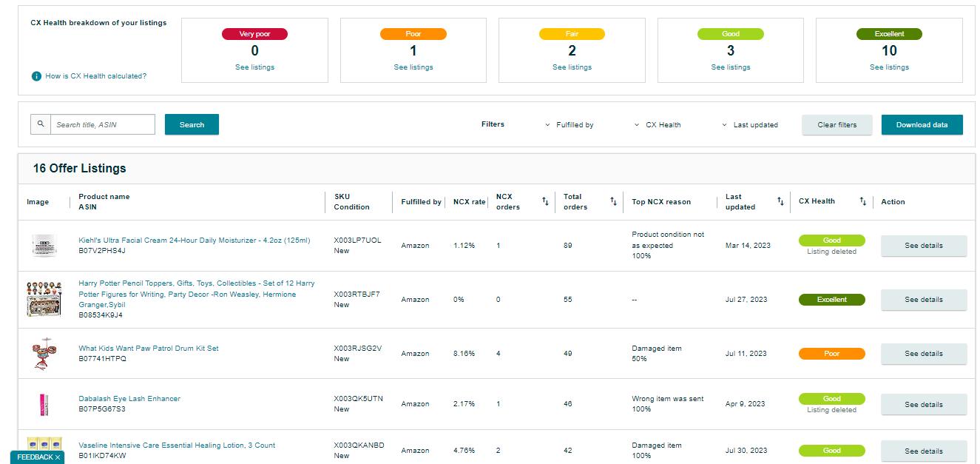See listings under Good card
This screenshot has width=980, height=464.
coord(731,67)
